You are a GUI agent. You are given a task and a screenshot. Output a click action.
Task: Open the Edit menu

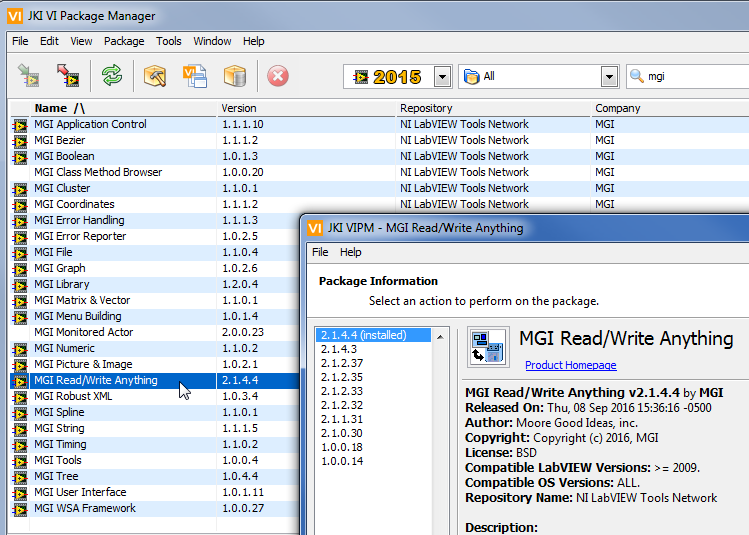(x=49, y=41)
